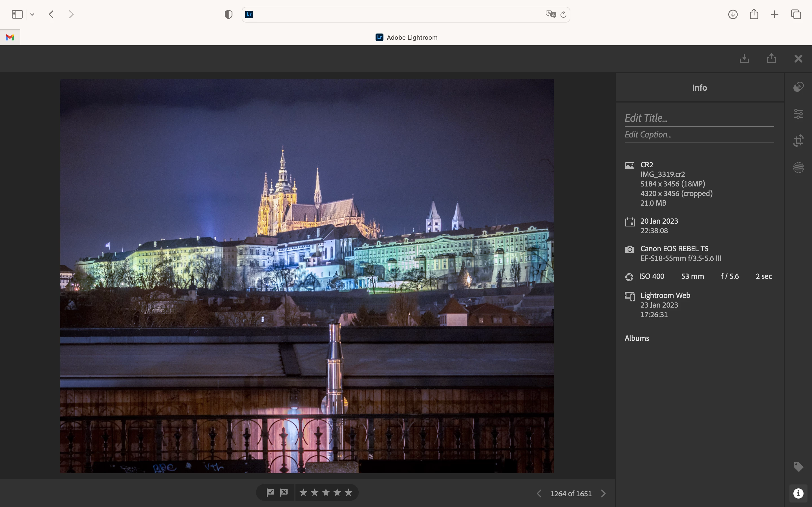Image resolution: width=812 pixels, height=507 pixels.
Task: Open the Keywords tag panel
Action: coord(798,466)
